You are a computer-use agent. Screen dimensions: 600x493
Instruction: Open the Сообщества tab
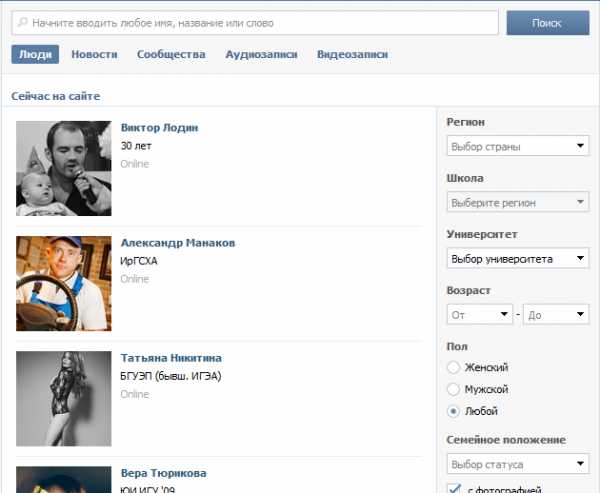[x=171, y=54]
